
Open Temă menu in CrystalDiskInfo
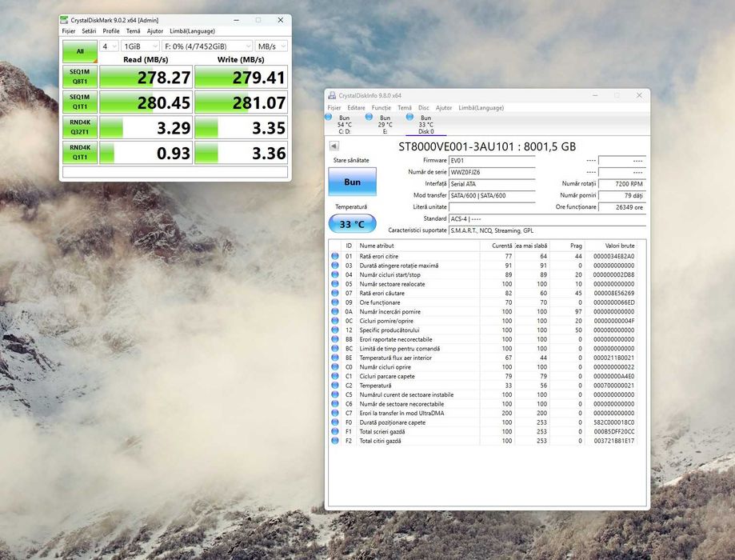pos(405,108)
